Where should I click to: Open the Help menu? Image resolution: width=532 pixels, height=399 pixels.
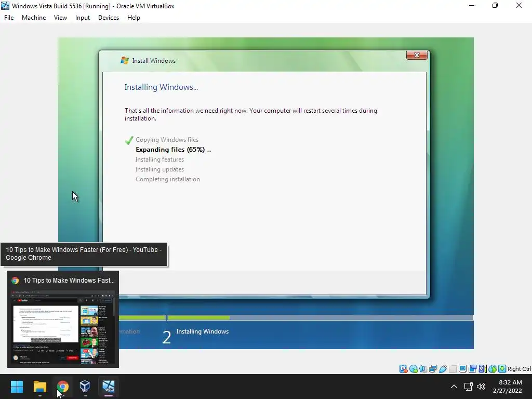pos(134,18)
